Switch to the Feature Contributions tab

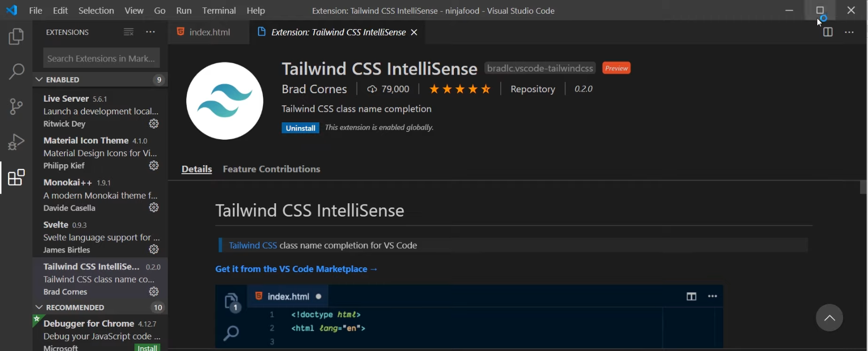click(x=271, y=169)
